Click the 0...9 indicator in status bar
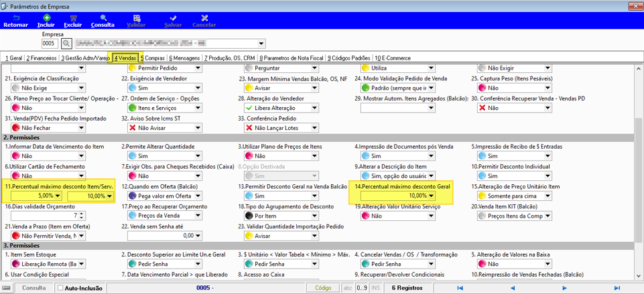The height and width of the screenshot is (294, 644). pyautogui.click(x=362, y=288)
